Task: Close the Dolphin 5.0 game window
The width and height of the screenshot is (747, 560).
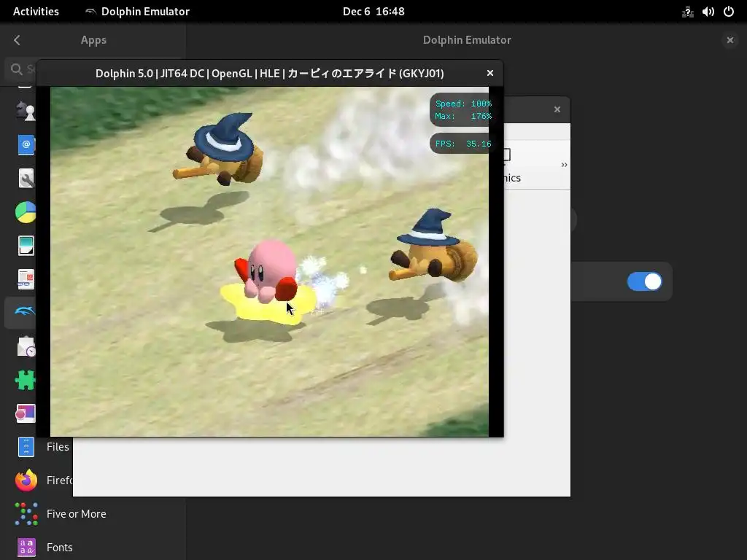Action: 489,73
